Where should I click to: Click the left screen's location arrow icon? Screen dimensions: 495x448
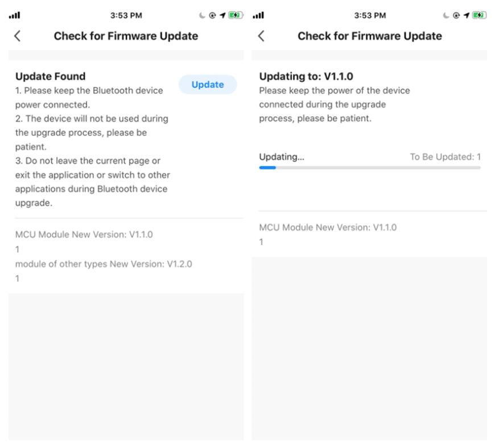(x=223, y=15)
